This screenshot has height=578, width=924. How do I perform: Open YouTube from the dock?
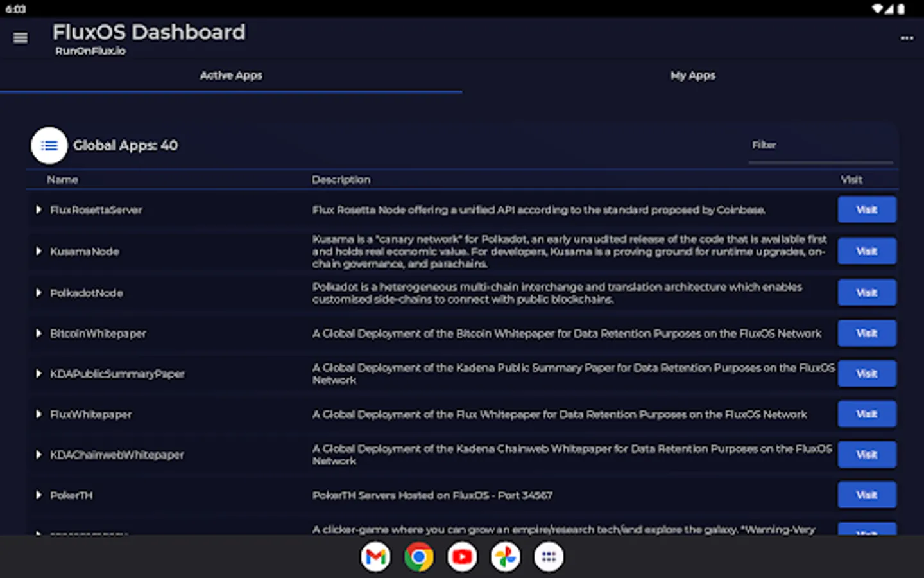pos(462,557)
